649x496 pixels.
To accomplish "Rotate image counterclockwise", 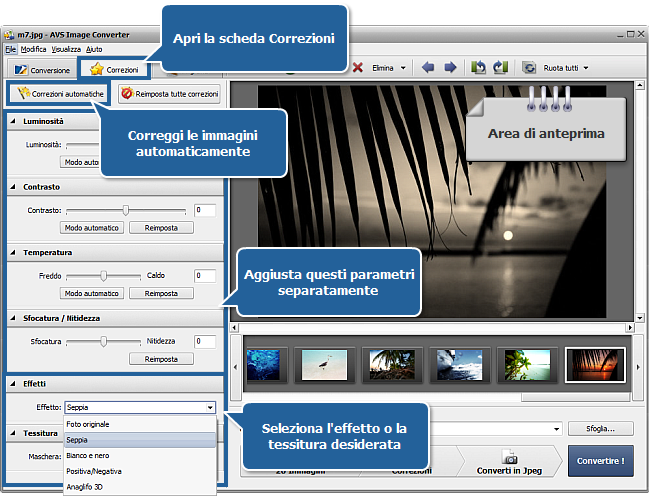I will tap(479, 68).
